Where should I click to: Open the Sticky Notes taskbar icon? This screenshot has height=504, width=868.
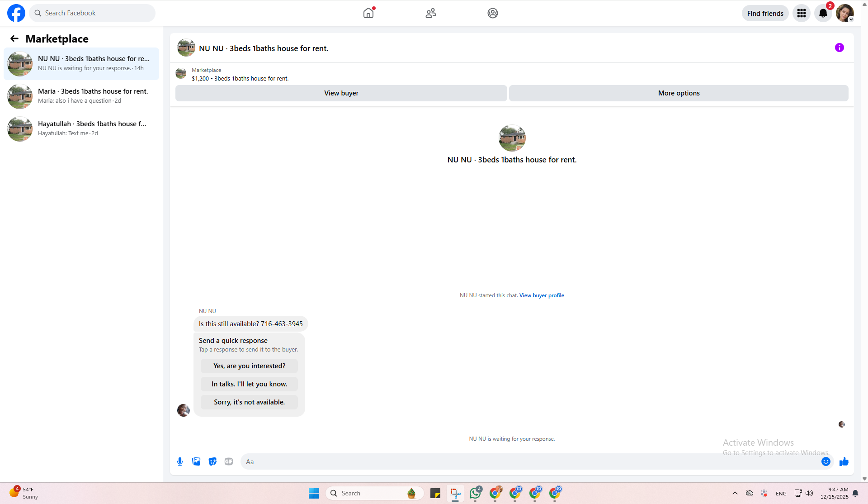click(x=435, y=493)
